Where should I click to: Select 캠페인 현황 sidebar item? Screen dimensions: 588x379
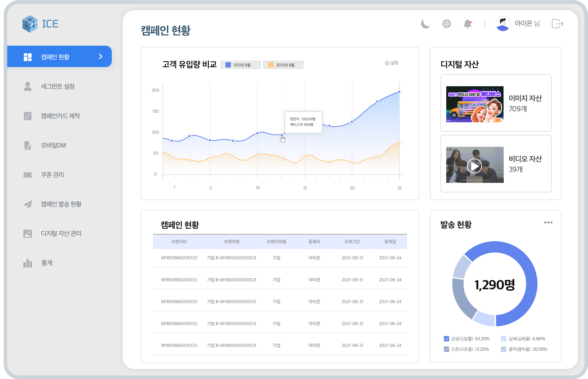59,56
